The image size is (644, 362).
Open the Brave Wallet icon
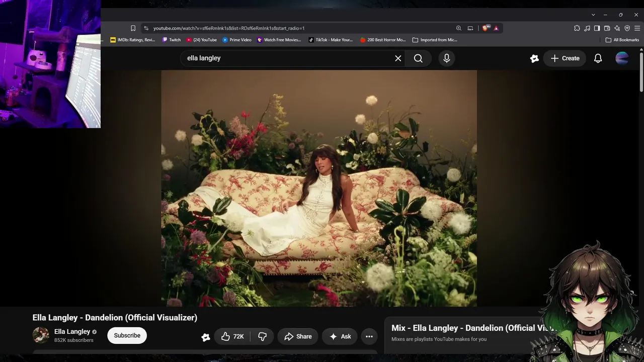pos(607,28)
